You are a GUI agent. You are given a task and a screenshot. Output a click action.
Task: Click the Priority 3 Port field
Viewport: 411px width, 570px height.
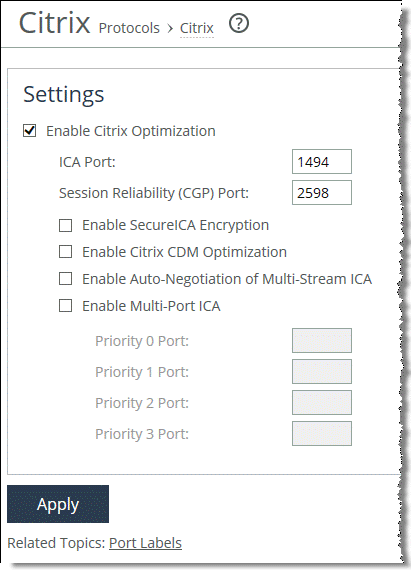(x=322, y=433)
